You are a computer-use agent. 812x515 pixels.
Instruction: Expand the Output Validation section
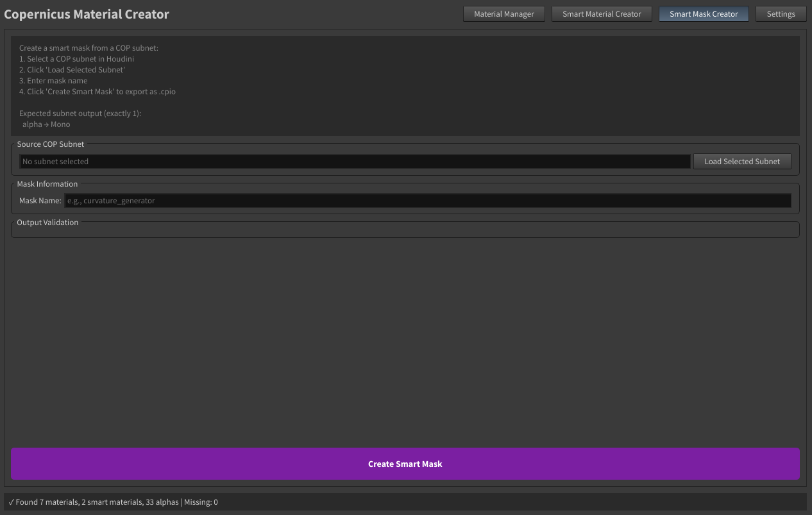[x=47, y=222]
